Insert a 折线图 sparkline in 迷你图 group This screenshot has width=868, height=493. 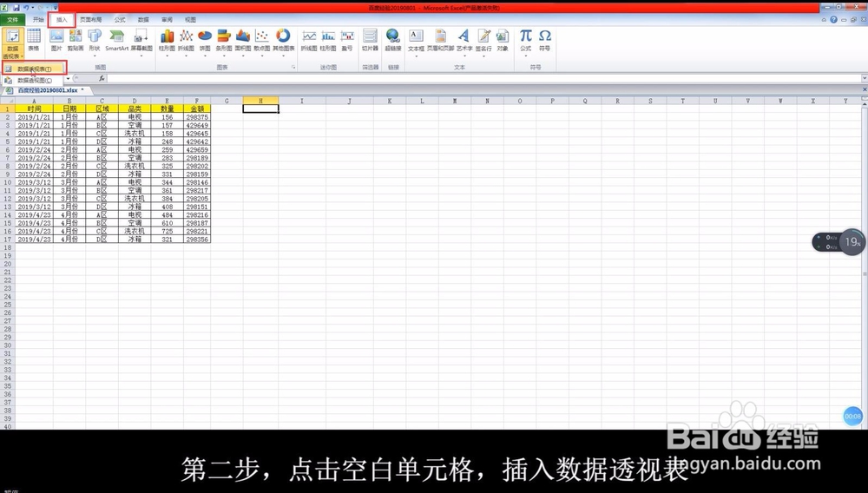pyautogui.click(x=309, y=40)
